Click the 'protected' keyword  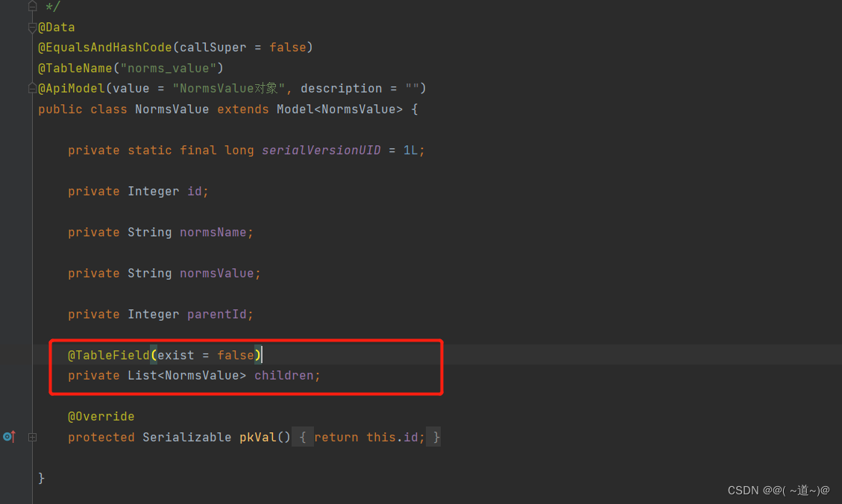pyautogui.click(x=101, y=438)
